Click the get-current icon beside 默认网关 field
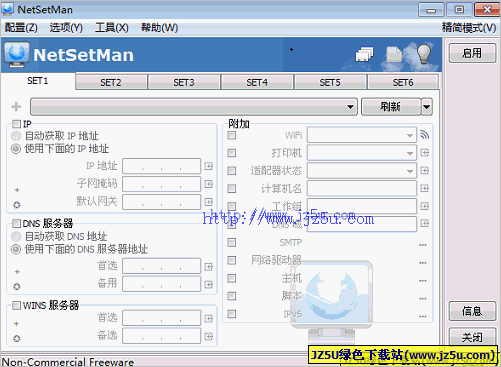 [x=209, y=202]
